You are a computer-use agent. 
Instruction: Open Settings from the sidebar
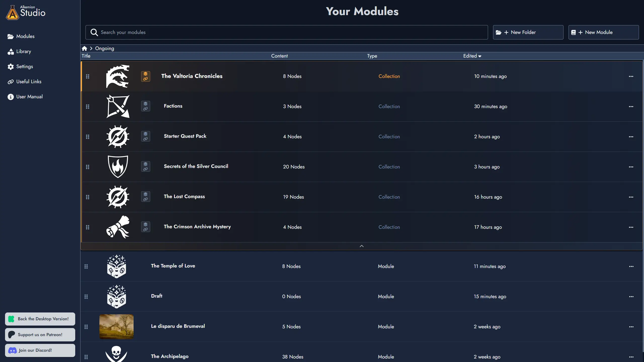(24, 66)
